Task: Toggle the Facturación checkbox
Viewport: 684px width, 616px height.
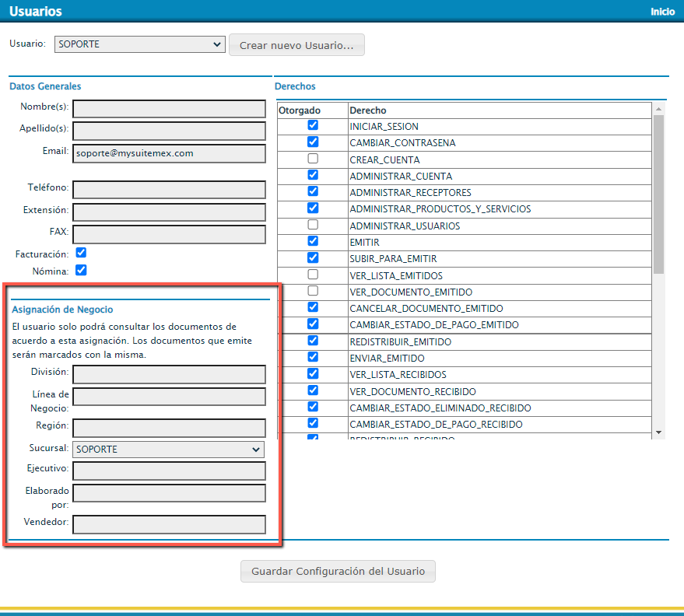Action: 81,253
